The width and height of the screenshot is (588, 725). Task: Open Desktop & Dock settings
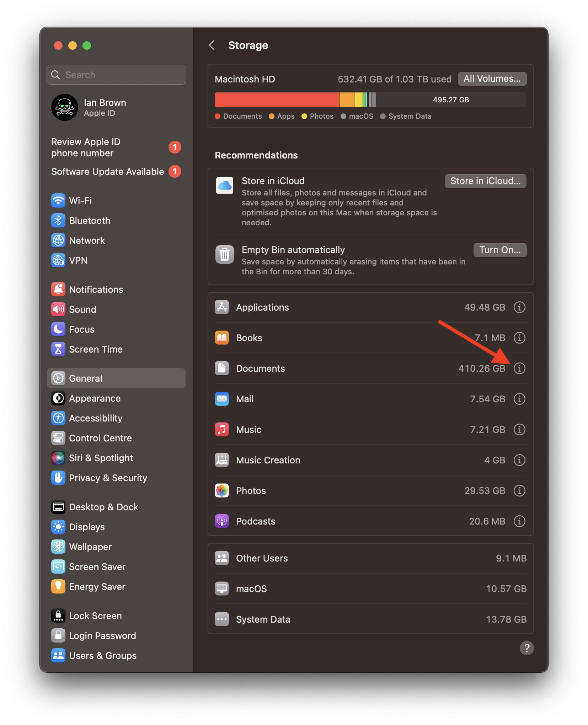(x=116, y=507)
